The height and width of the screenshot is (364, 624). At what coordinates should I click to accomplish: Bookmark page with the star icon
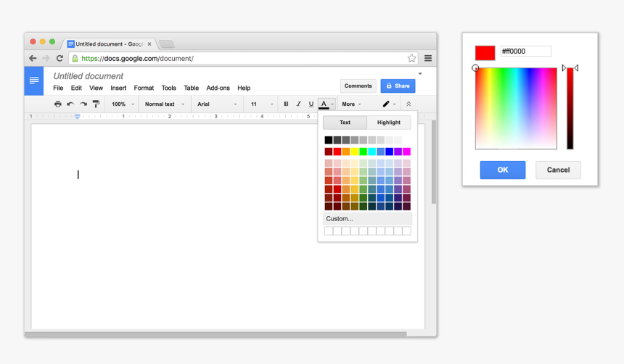click(x=411, y=58)
